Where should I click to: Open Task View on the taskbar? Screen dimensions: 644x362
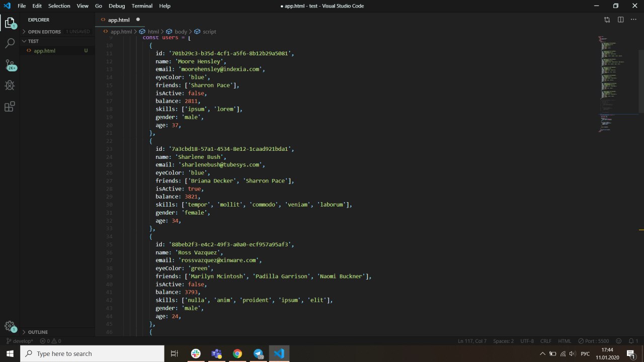(175, 353)
